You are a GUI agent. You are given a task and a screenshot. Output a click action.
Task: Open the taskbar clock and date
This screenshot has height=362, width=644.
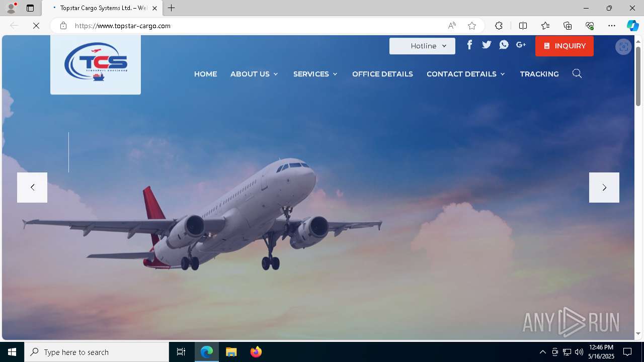[x=601, y=352]
